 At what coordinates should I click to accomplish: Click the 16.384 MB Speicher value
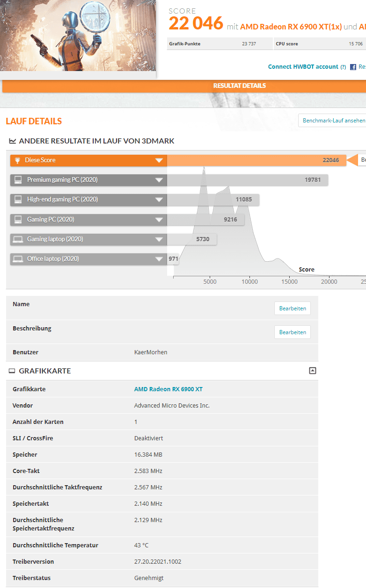(x=148, y=455)
